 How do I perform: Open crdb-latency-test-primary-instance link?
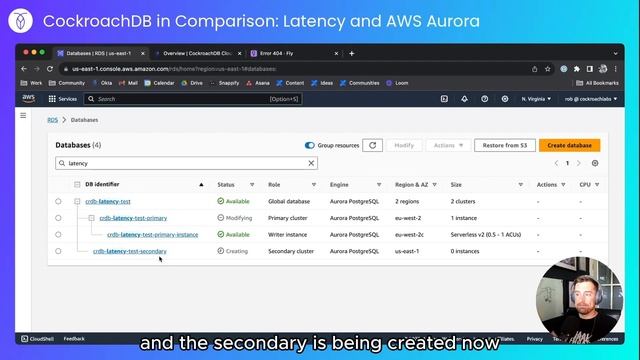[153, 235]
